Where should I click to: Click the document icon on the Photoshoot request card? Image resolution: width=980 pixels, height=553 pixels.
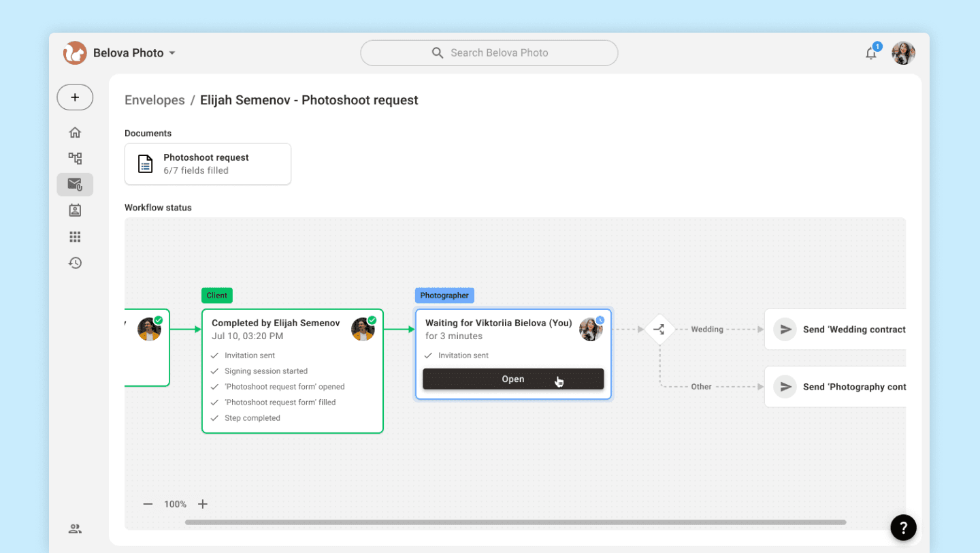(145, 164)
